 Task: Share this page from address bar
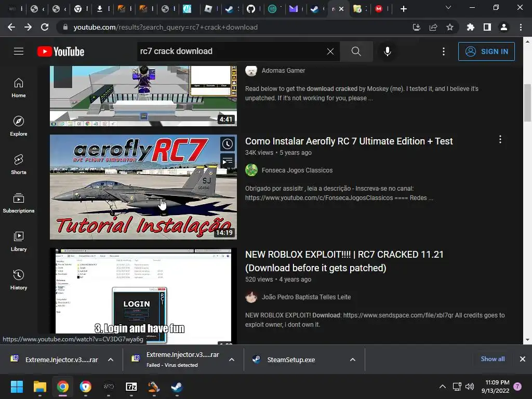pyautogui.click(x=433, y=27)
